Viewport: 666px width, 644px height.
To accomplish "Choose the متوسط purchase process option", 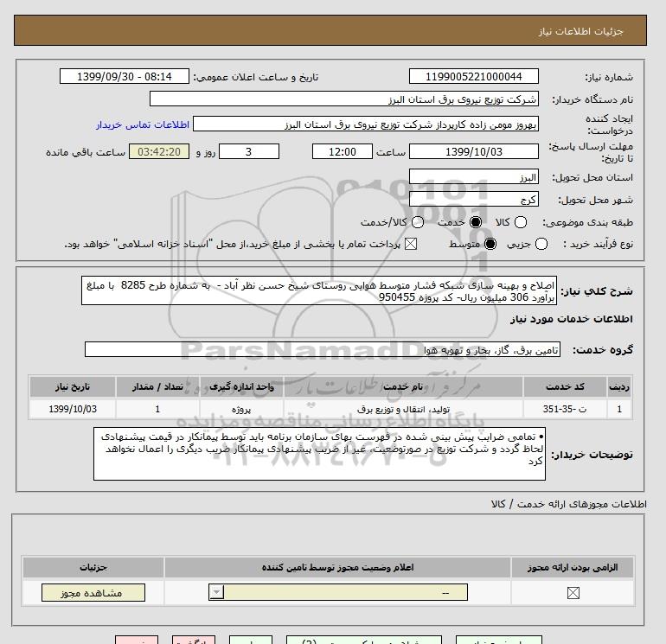I will click(x=490, y=244).
